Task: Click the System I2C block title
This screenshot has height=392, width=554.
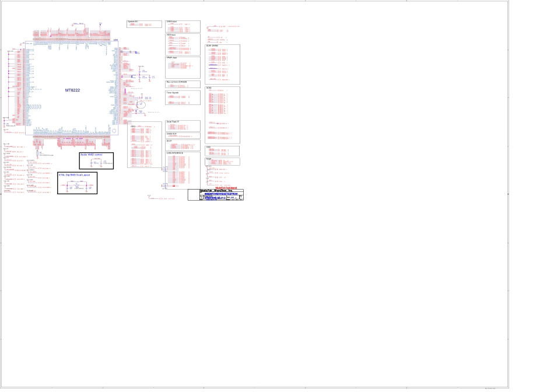Action: tap(133, 22)
